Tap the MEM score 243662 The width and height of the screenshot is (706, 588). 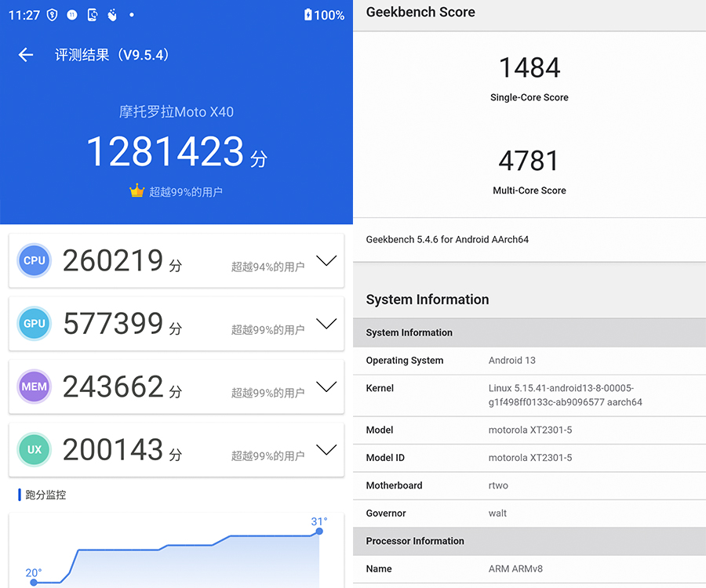coord(113,387)
